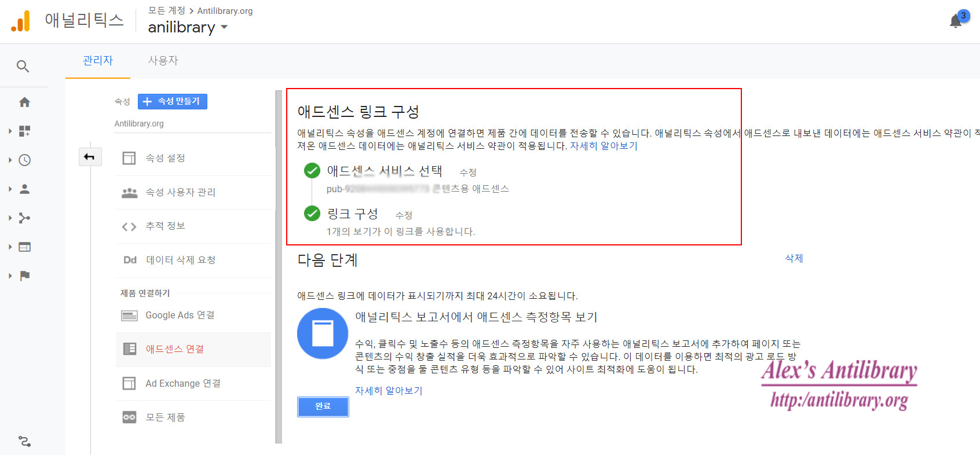
Task: Click the 속성 만들기 button
Action: point(173,101)
